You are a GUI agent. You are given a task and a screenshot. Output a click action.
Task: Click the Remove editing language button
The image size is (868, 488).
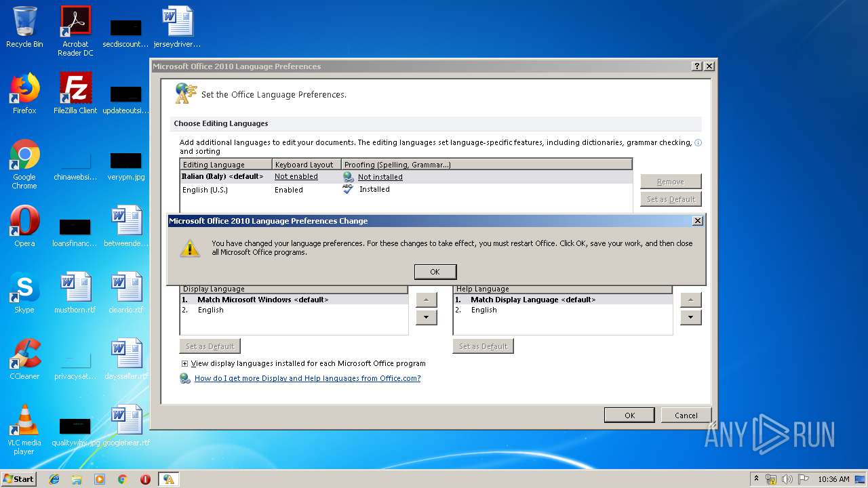(671, 182)
